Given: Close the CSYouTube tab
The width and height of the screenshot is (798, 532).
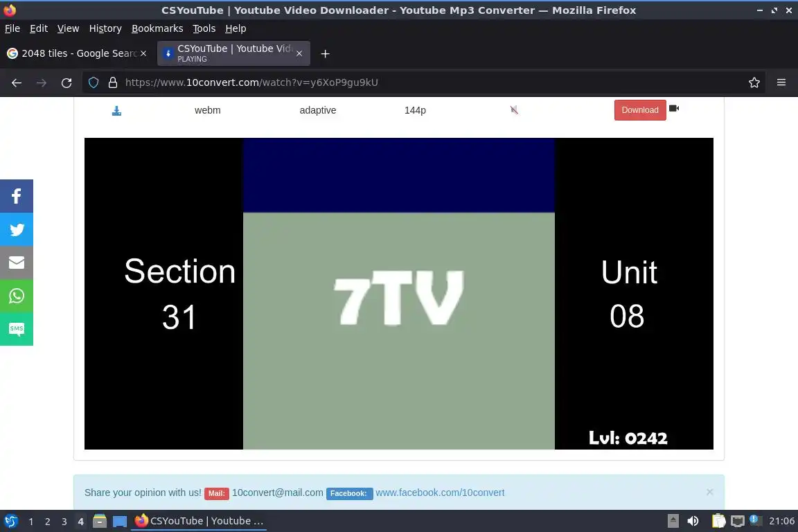Looking at the screenshot, I should coord(299,53).
